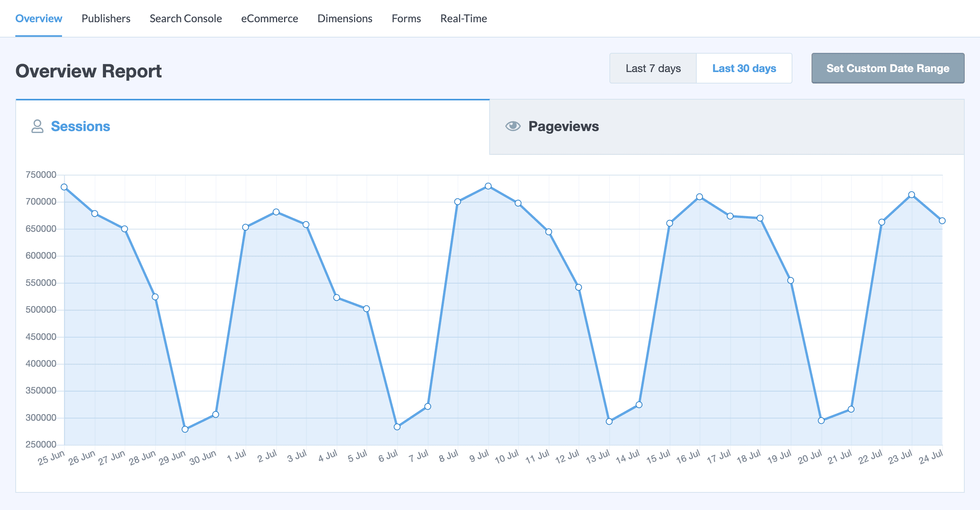Select the Sessions chart panel
980x510 pixels.
click(x=80, y=126)
